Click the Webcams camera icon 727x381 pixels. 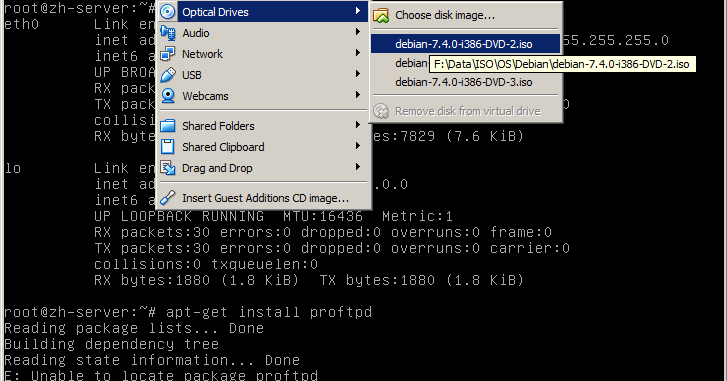pos(167,95)
